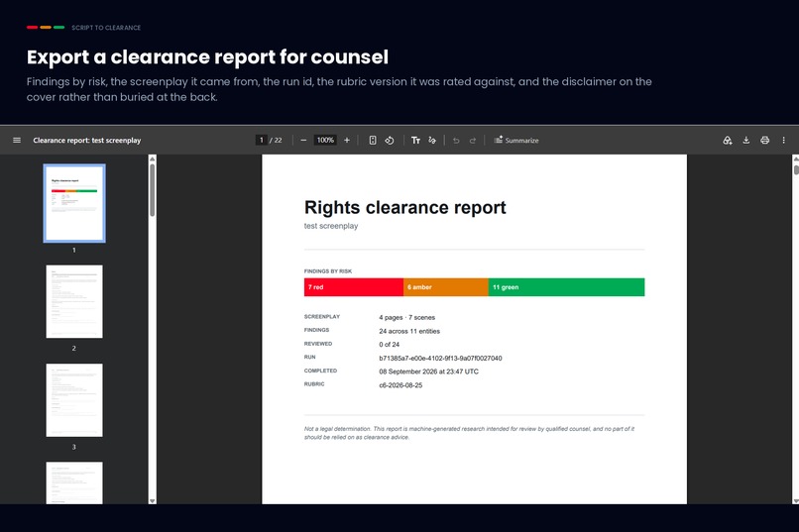Click the zoom out minus icon
Screen dimensions: 799x532
(303, 140)
